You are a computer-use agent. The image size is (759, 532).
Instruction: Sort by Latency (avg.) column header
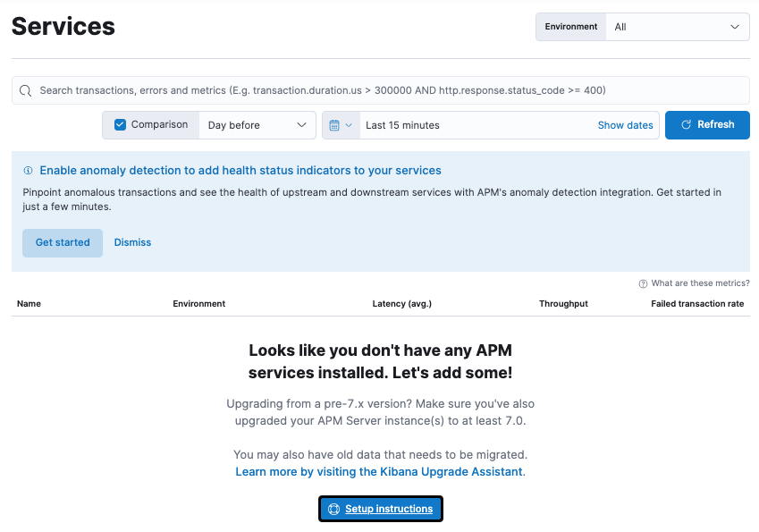pyautogui.click(x=401, y=303)
